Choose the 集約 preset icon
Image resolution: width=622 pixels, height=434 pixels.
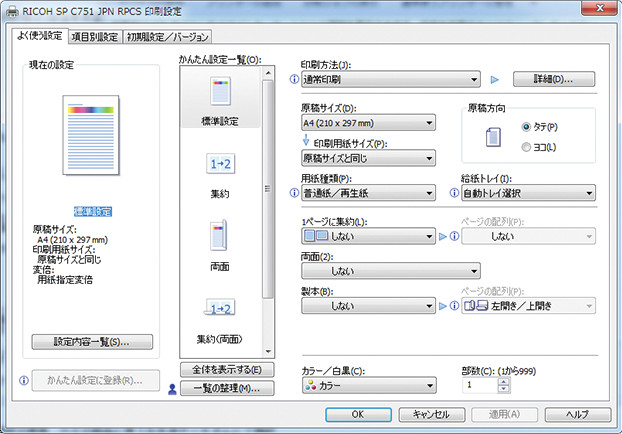coord(219,164)
